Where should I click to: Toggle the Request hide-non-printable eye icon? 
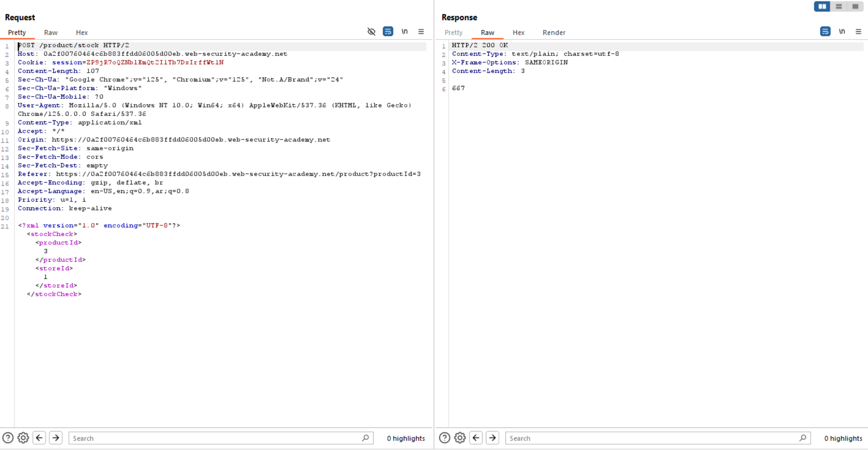(x=371, y=31)
